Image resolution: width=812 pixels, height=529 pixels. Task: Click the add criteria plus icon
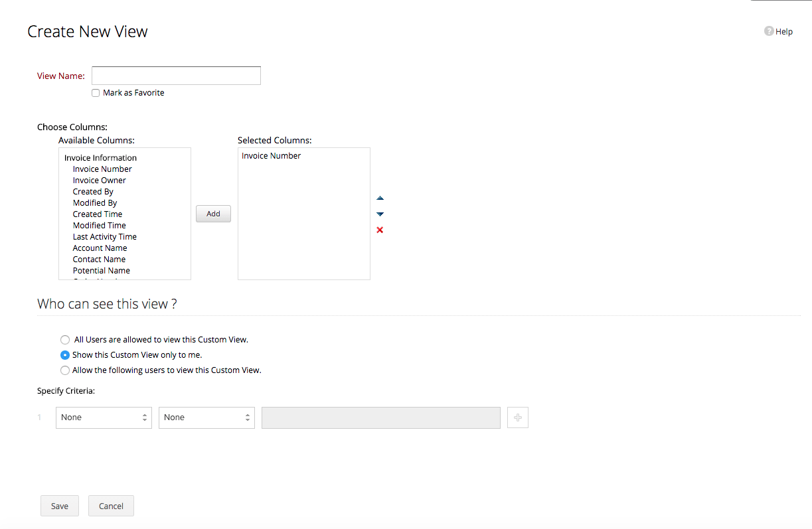click(518, 417)
